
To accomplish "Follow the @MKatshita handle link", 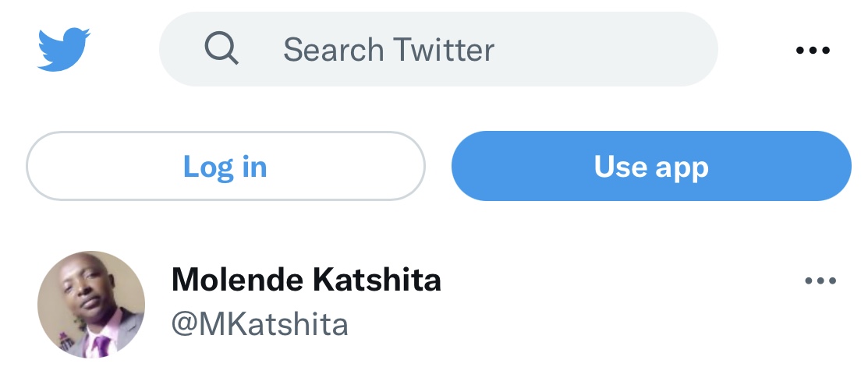I will (260, 325).
